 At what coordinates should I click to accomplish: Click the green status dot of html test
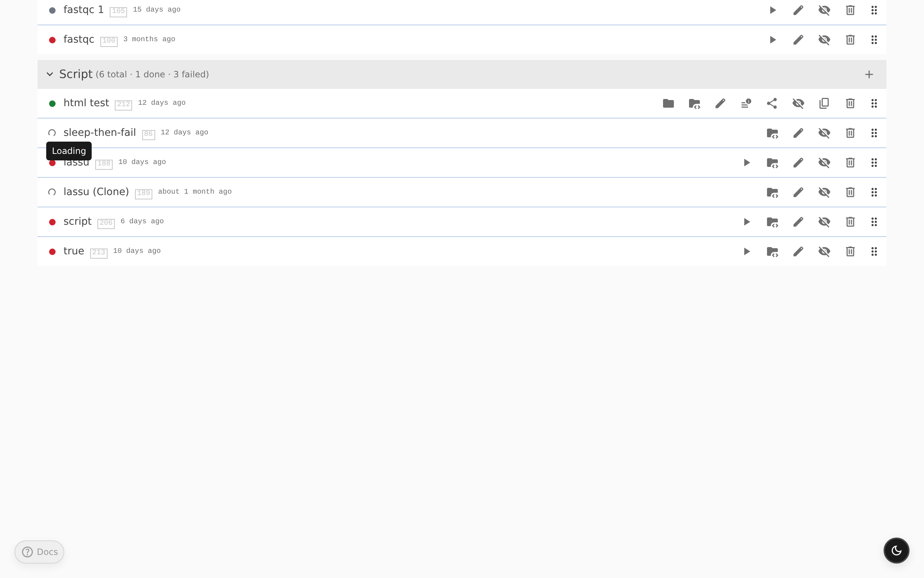tap(52, 104)
